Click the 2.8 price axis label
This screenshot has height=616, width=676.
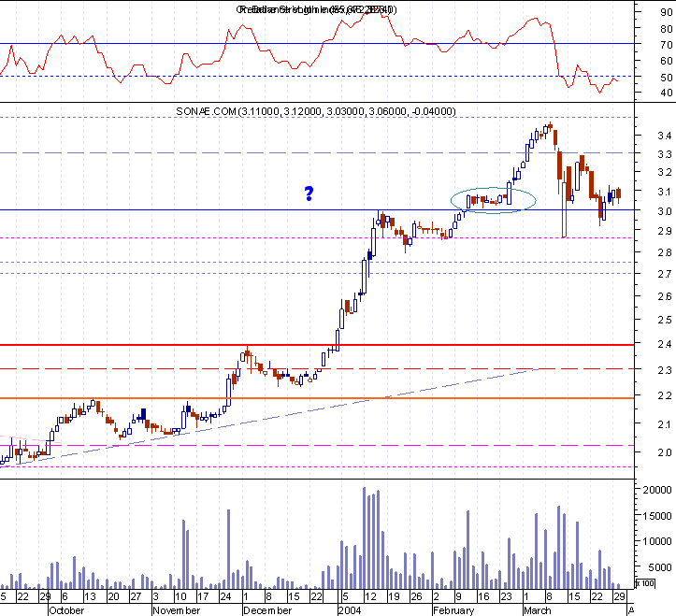[x=665, y=252]
